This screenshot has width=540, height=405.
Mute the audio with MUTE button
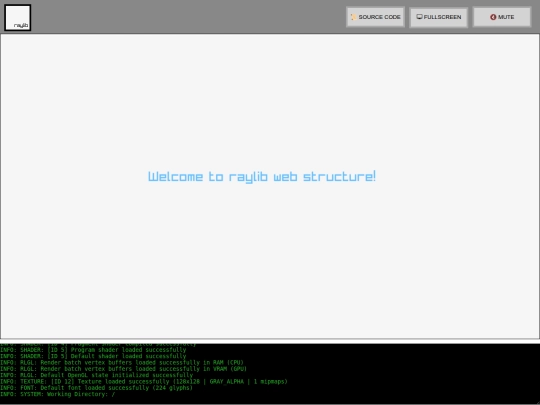[x=502, y=17]
